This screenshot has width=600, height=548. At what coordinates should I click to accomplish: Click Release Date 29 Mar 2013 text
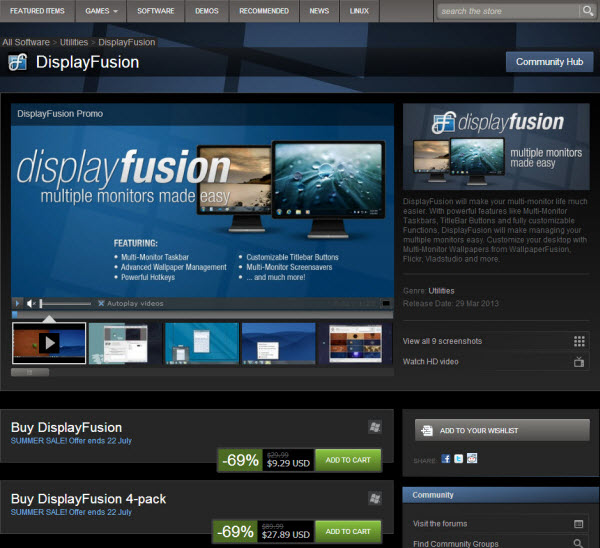tap(451, 303)
